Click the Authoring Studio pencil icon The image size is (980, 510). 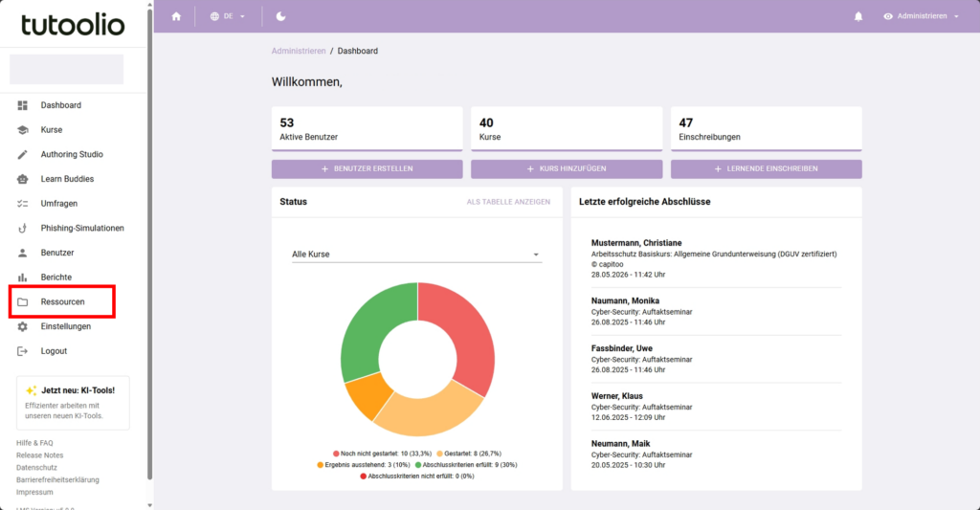[x=23, y=154]
